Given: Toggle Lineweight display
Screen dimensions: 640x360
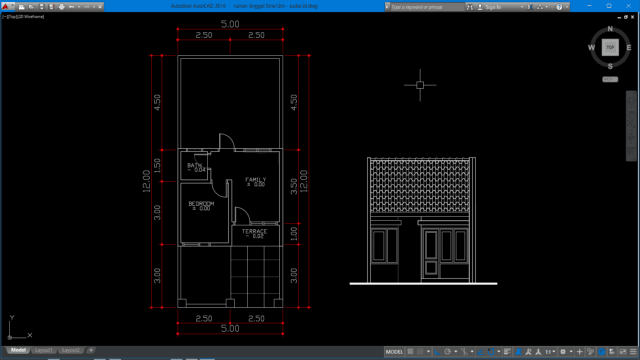Looking at the screenshot, I should tap(507, 352).
